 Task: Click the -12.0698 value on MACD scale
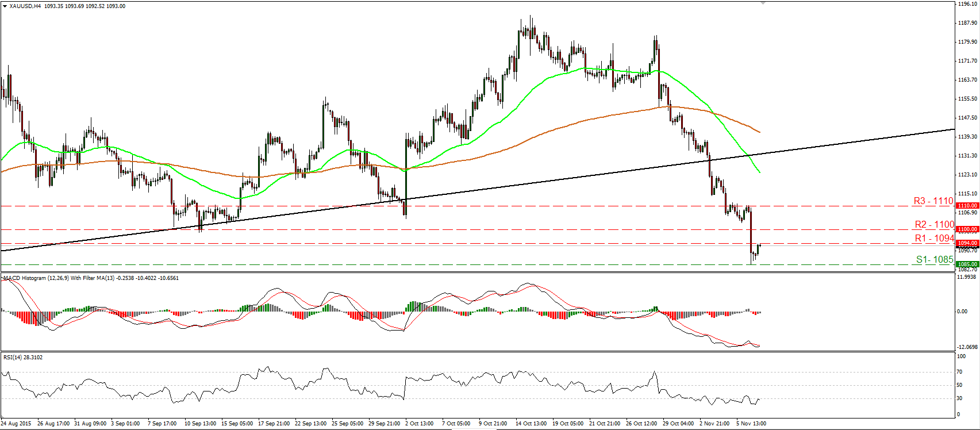coord(968,347)
